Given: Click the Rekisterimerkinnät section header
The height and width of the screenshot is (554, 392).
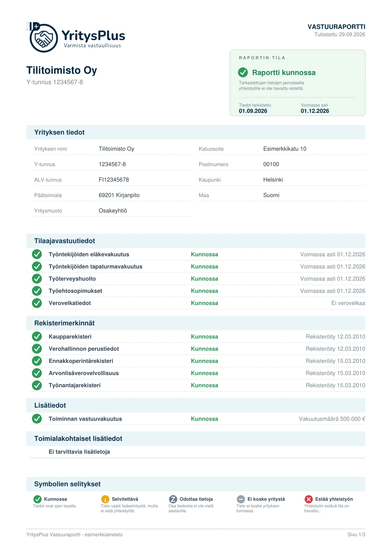Looking at the screenshot, I should pyautogui.click(x=196, y=323).
